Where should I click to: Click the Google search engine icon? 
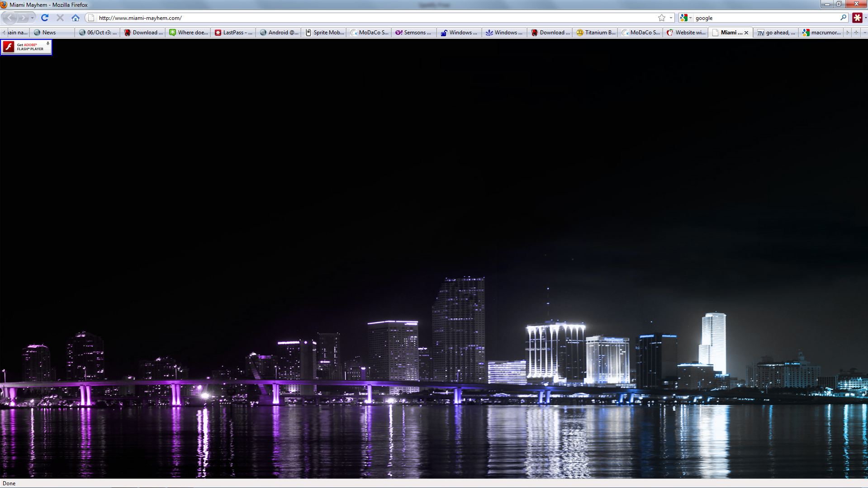pos(683,18)
